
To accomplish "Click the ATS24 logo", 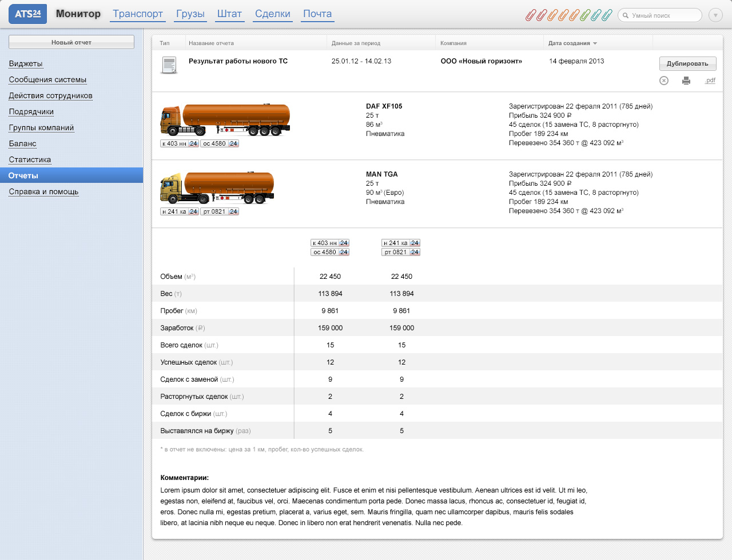I will pyautogui.click(x=27, y=14).
